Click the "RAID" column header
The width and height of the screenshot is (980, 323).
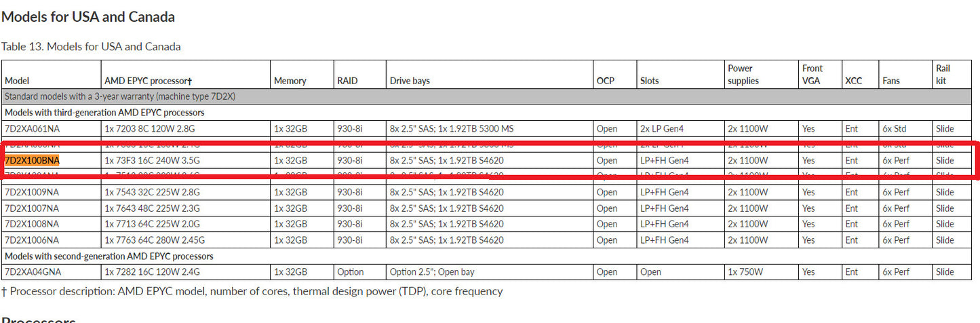click(x=347, y=81)
